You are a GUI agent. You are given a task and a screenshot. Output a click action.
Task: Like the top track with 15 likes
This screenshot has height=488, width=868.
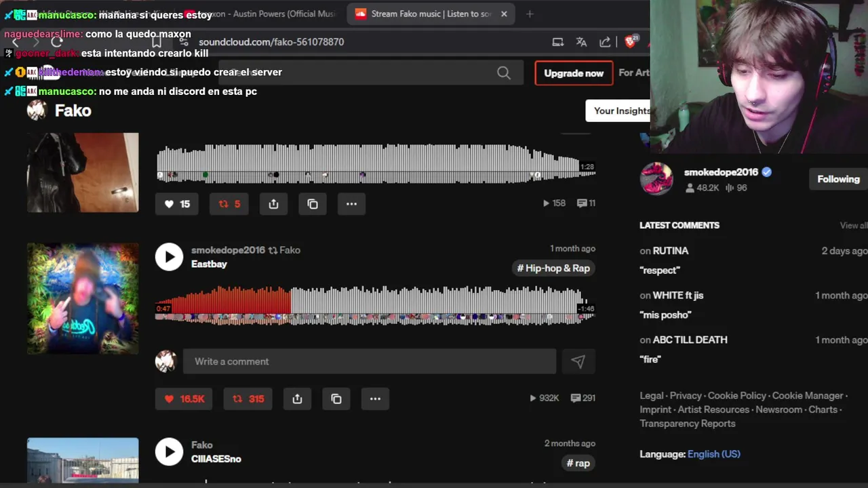point(177,204)
